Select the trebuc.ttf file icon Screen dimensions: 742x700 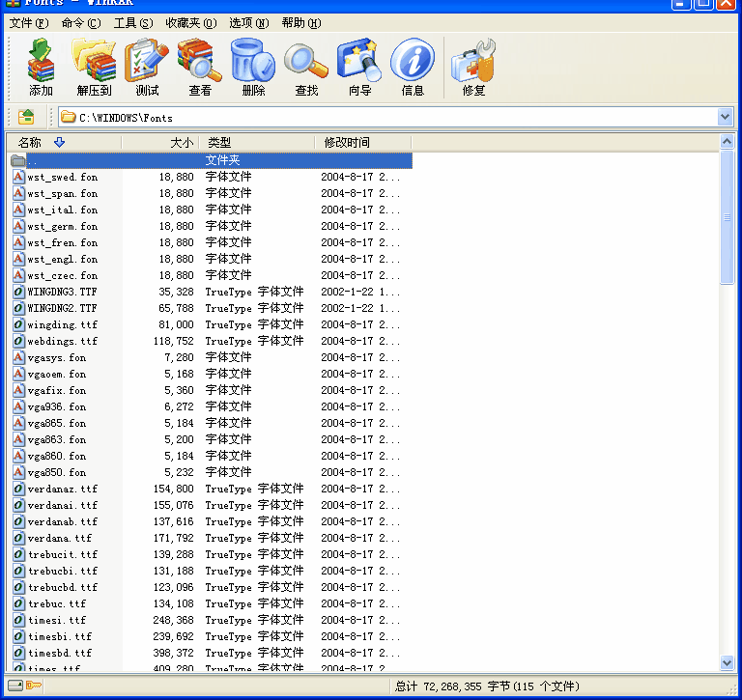18,604
